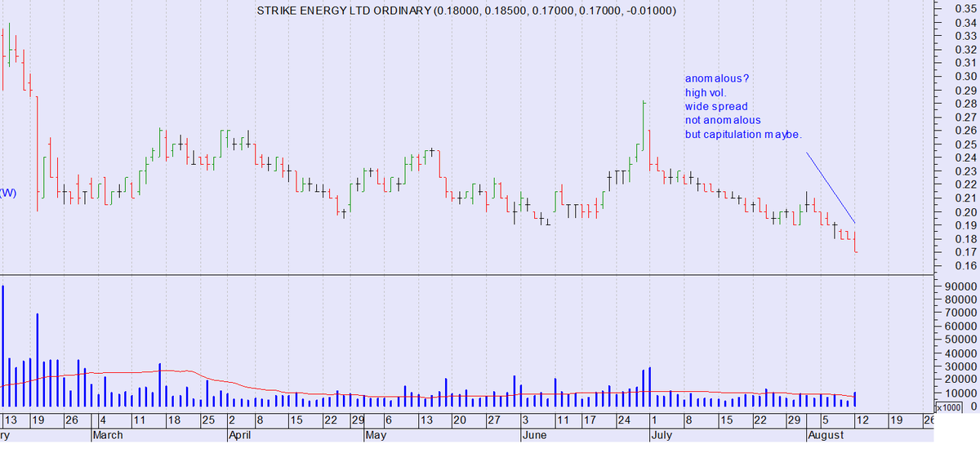Click the 0.22 price axis label
This screenshot has height=453, width=980.
point(964,184)
